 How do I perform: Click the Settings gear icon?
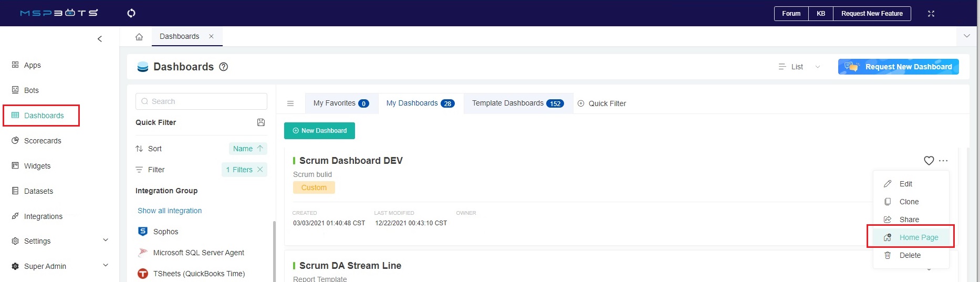point(15,241)
